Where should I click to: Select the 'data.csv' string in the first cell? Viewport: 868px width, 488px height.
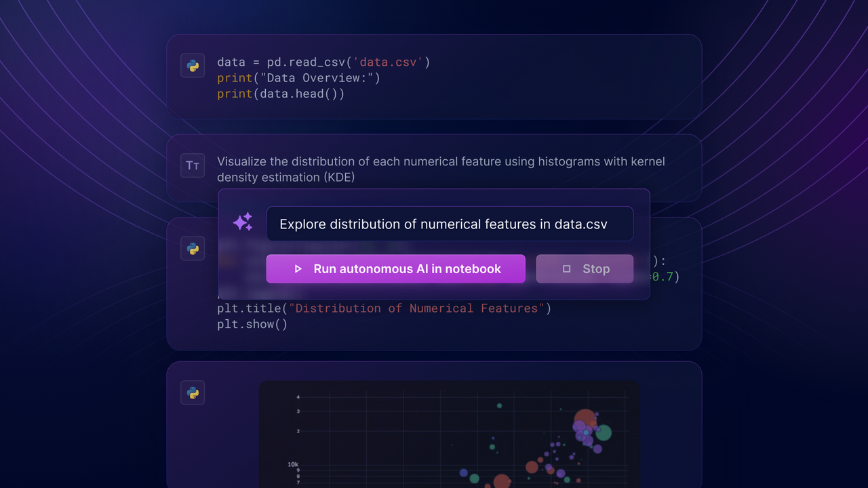coord(388,62)
